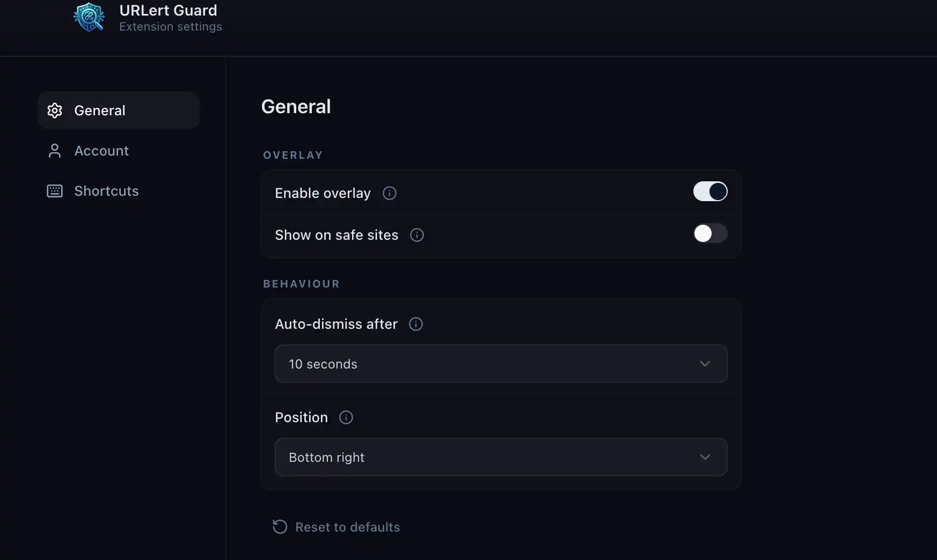View Auto-dismiss after info icon
The image size is (937, 560).
click(x=416, y=324)
